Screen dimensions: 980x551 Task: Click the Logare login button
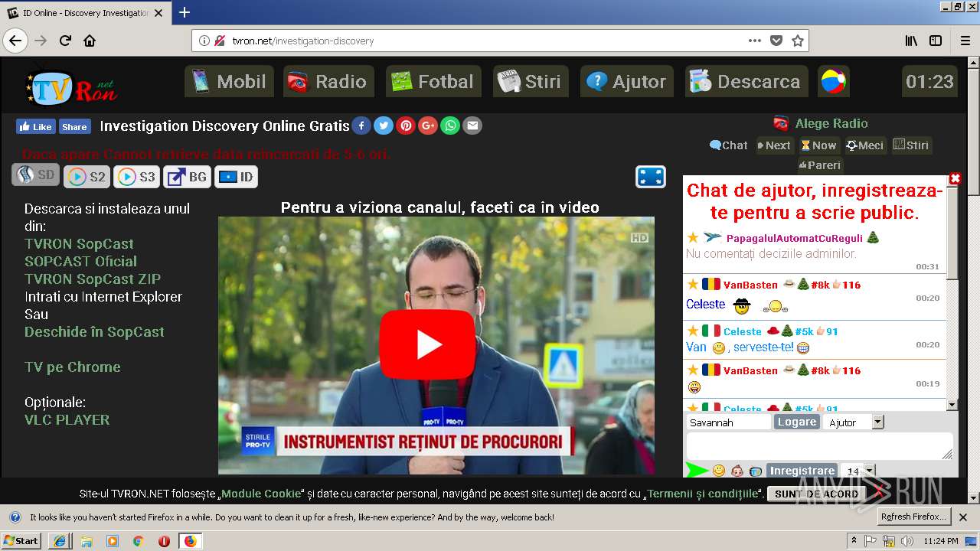(796, 422)
